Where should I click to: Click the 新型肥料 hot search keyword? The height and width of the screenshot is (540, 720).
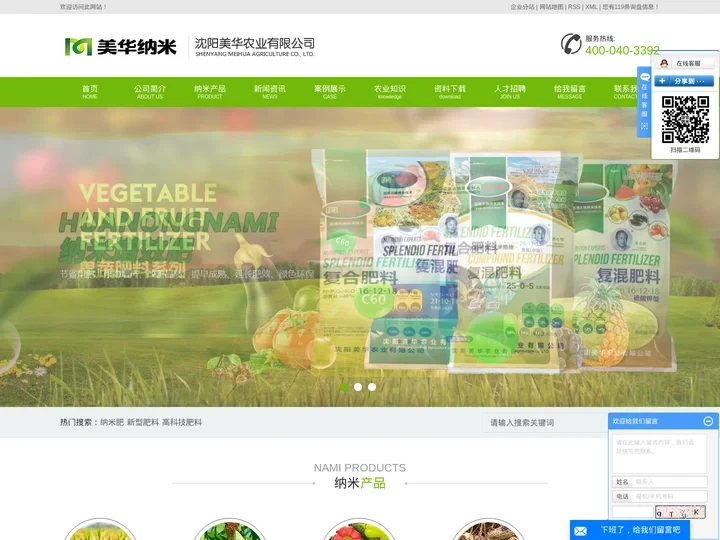coord(143,422)
